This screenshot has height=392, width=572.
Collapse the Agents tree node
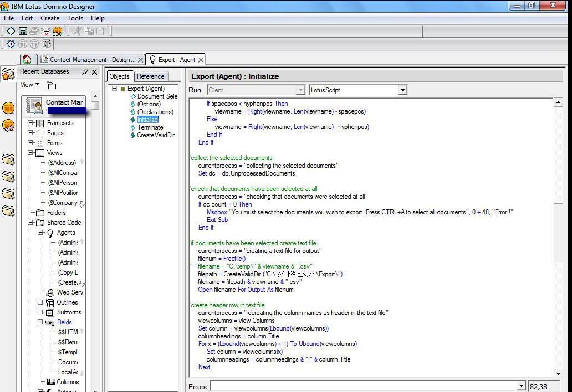click(40, 233)
